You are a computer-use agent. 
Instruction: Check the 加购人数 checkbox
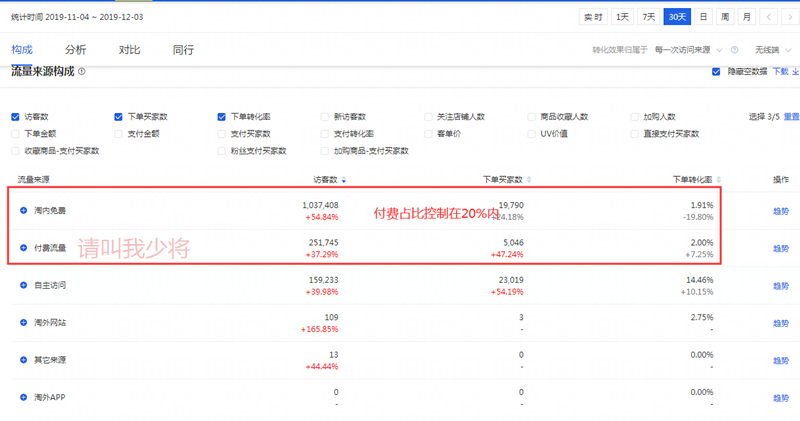click(634, 117)
